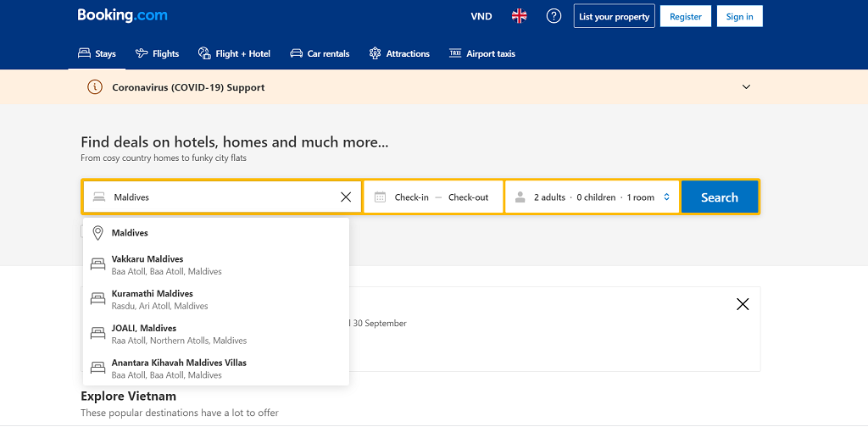This screenshot has height=427, width=868.
Task: Open the Check-out date picker
Action: [468, 197]
